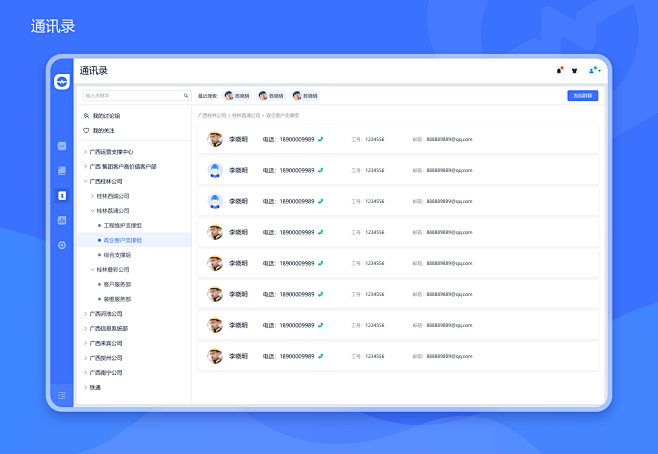Open 我的关注 with heart icon
This screenshot has width=658, height=454.
tap(99, 130)
